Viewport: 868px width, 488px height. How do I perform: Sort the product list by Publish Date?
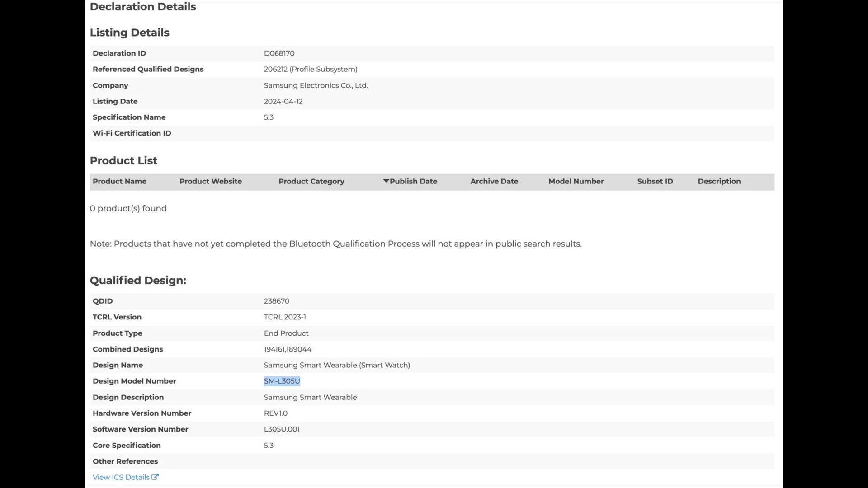click(x=413, y=181)
